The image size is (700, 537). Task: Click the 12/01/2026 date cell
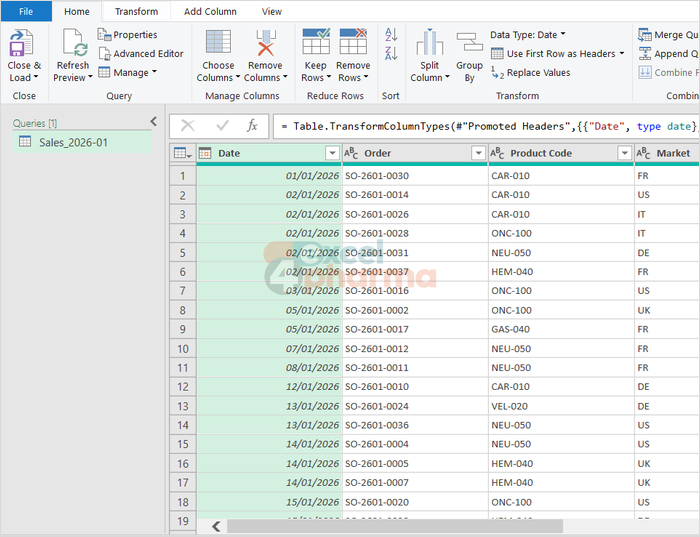269,387
